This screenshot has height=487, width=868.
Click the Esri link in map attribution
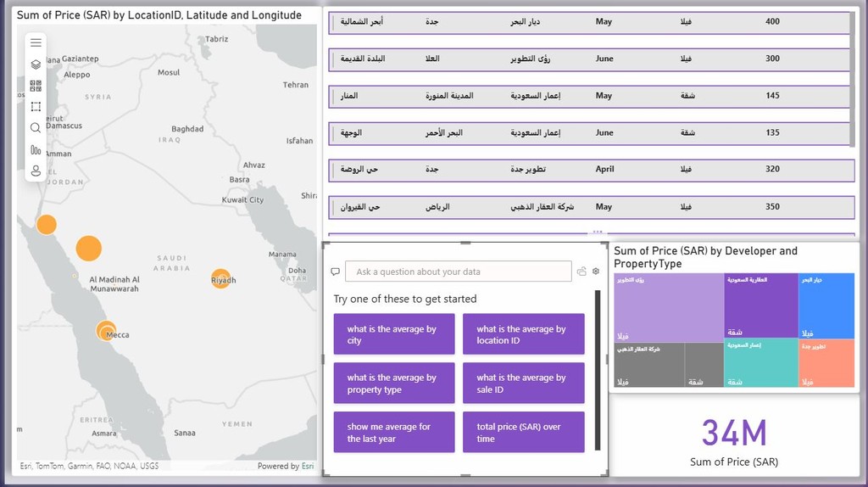tap(308, 466)
